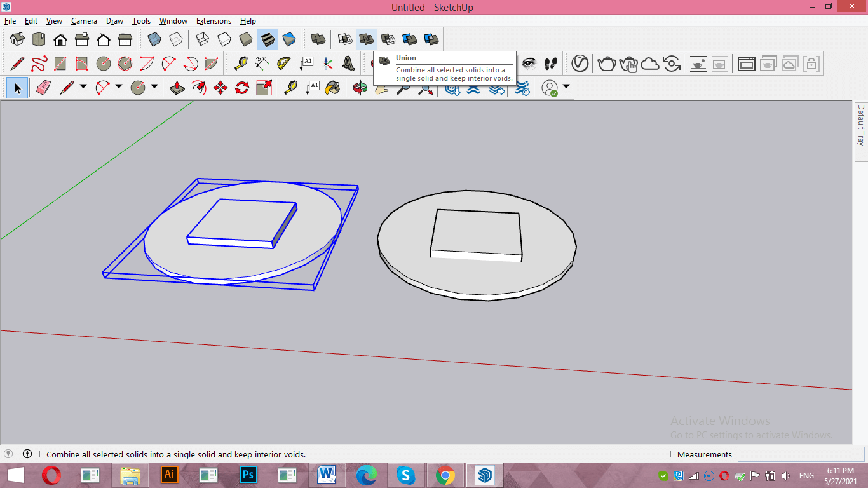Open the Camera menu
The width and height of the screenshot is (868, 488).
click(x=84, y=21)
